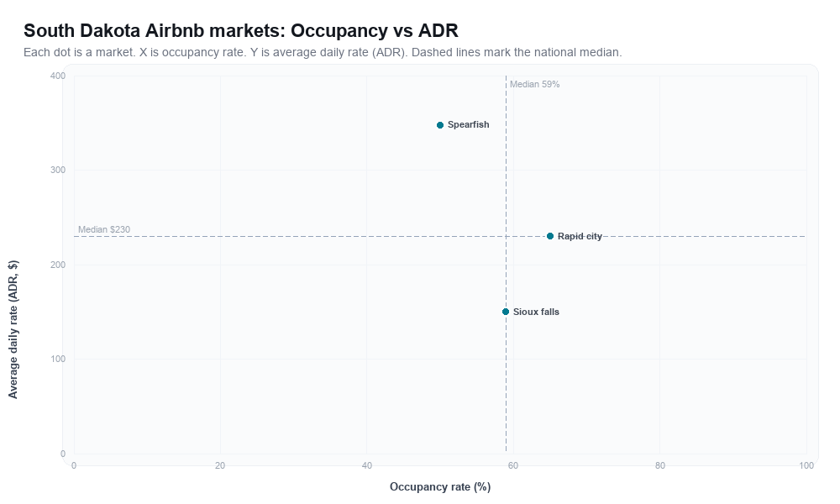Click the chart title heading
Screen dimensions: 840x504
point(241,30)
